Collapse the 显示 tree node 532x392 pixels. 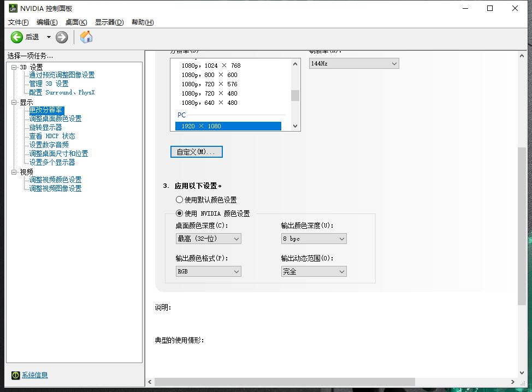pos(14,102)
